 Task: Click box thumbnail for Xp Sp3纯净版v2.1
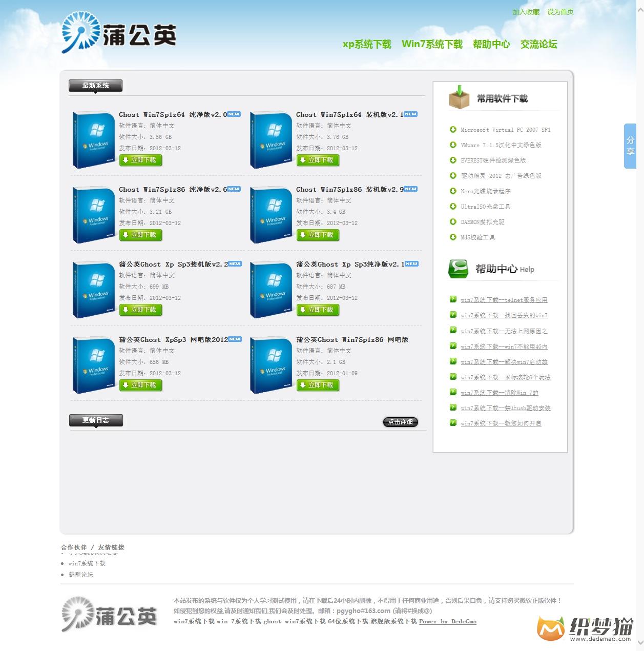click(271, 290)
